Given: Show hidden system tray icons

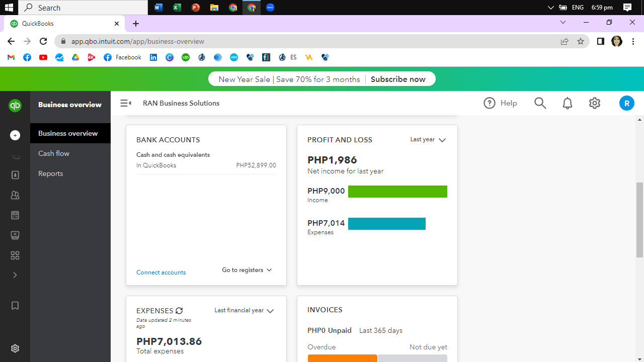Looking at the screenshot, I should pos(550,8).
